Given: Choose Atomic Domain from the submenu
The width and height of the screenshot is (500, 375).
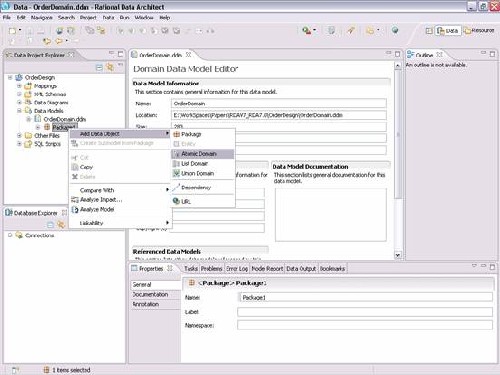Looking at the screenshot, I should click(x=202, y=154).
